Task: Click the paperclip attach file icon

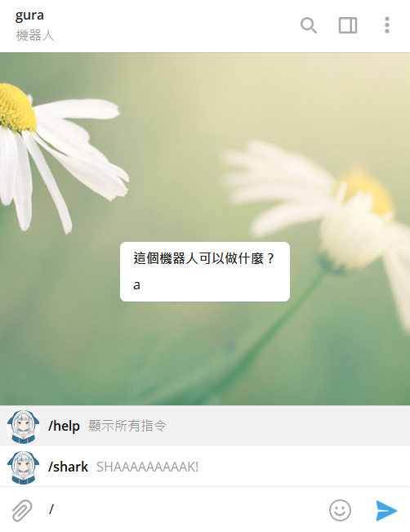Action: coord(22,510)
